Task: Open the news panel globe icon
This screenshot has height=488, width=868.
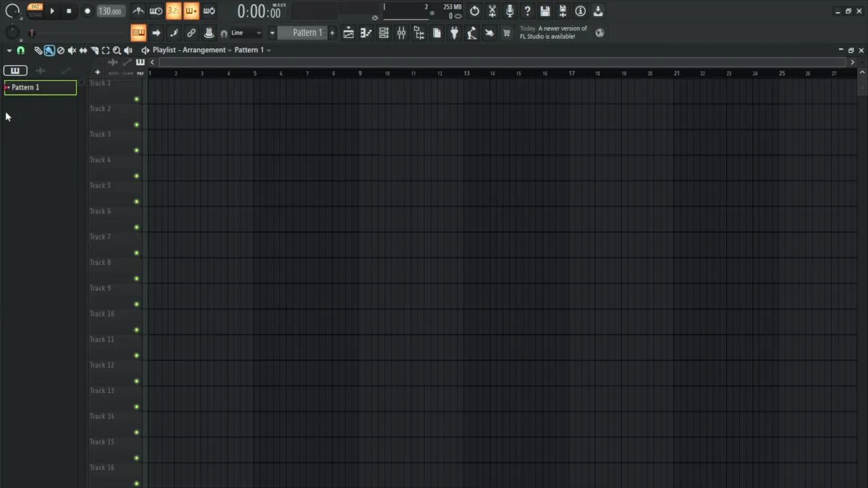Action: click(x=599, y=33)
